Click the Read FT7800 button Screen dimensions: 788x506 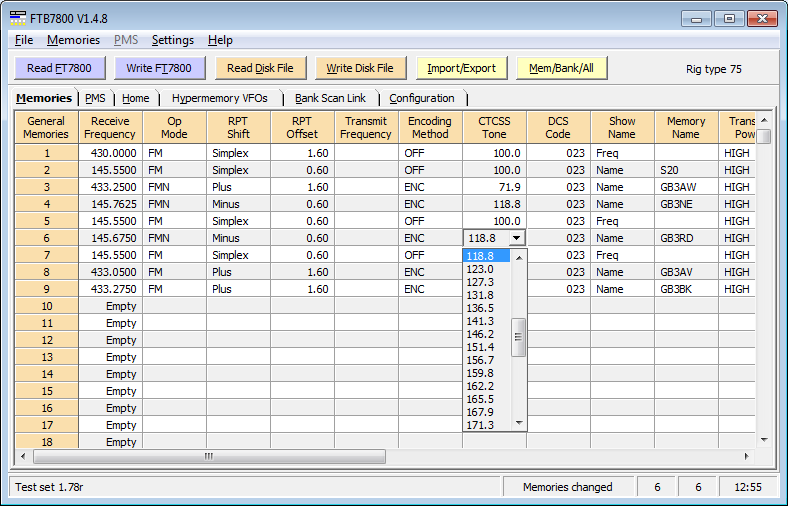click(x=60, y=68)
